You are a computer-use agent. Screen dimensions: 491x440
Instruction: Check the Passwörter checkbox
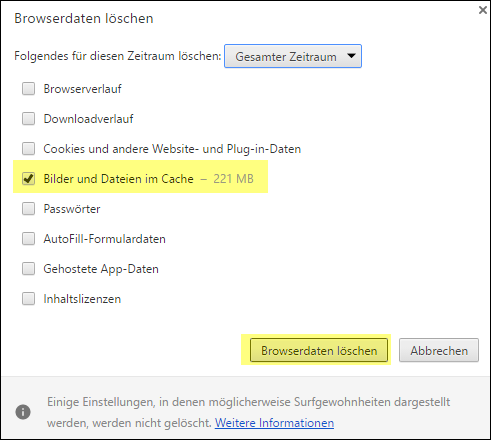tap(28, 209)
